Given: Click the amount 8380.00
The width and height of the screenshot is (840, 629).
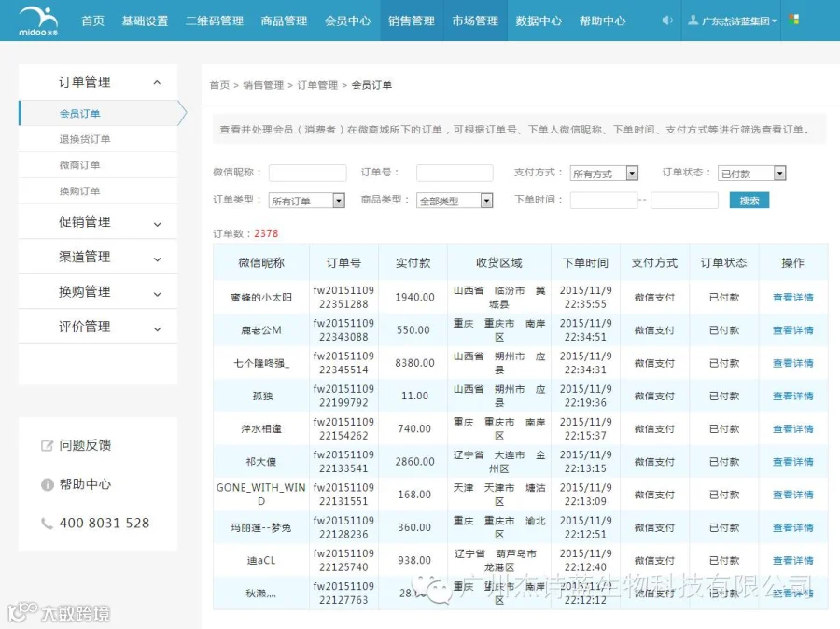Looking at the screenshot, I should click(x=414, y=363).
